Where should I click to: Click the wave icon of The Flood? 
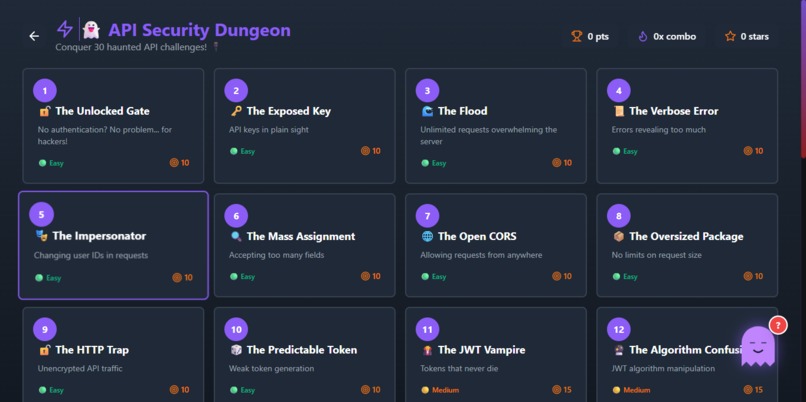(427, 111)
